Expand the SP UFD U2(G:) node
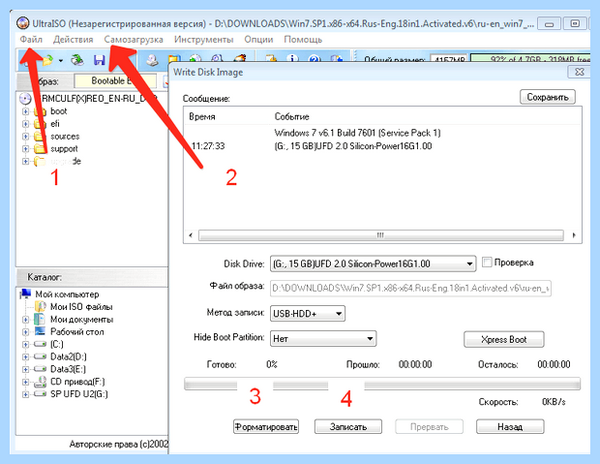 click(25, 394)
